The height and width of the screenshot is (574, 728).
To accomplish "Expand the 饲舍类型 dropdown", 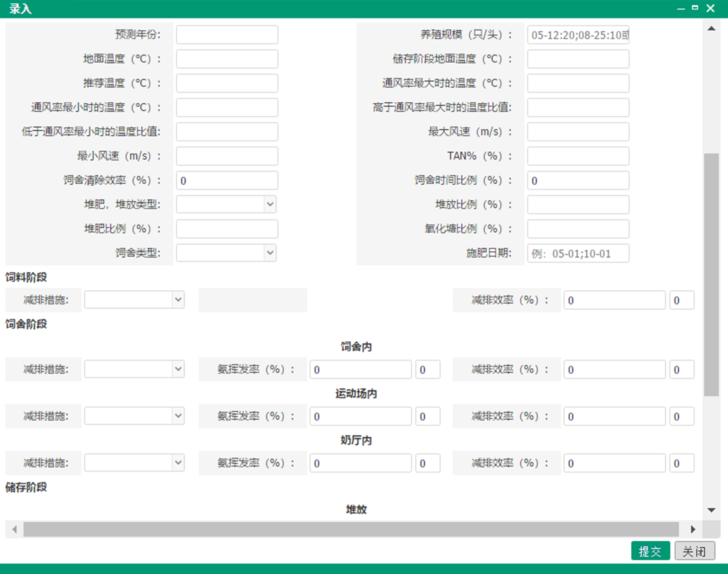I will pyautogui.click(x=226, y=253).
